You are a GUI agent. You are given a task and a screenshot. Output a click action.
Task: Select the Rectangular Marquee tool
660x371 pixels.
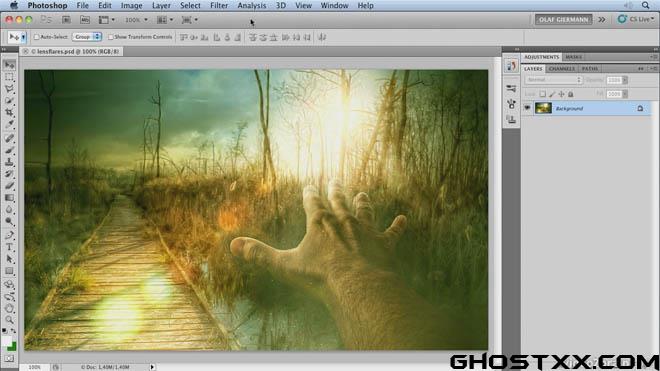coord(9,77)
